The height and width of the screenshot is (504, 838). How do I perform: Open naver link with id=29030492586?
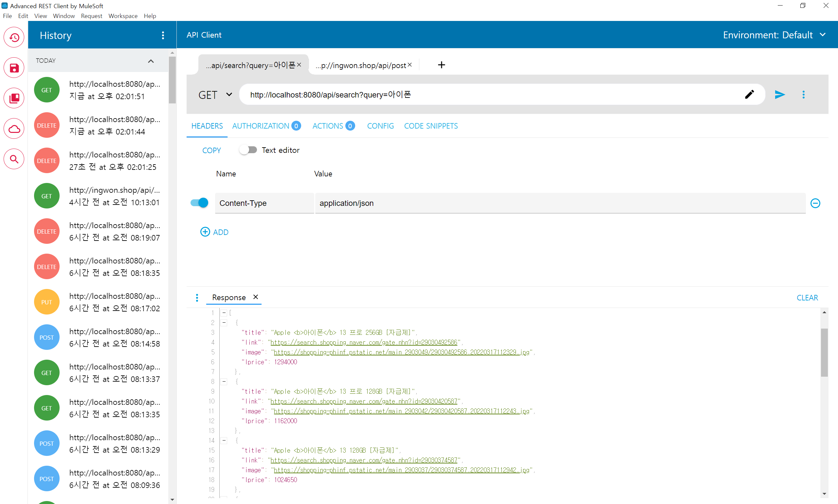[364, 342]
